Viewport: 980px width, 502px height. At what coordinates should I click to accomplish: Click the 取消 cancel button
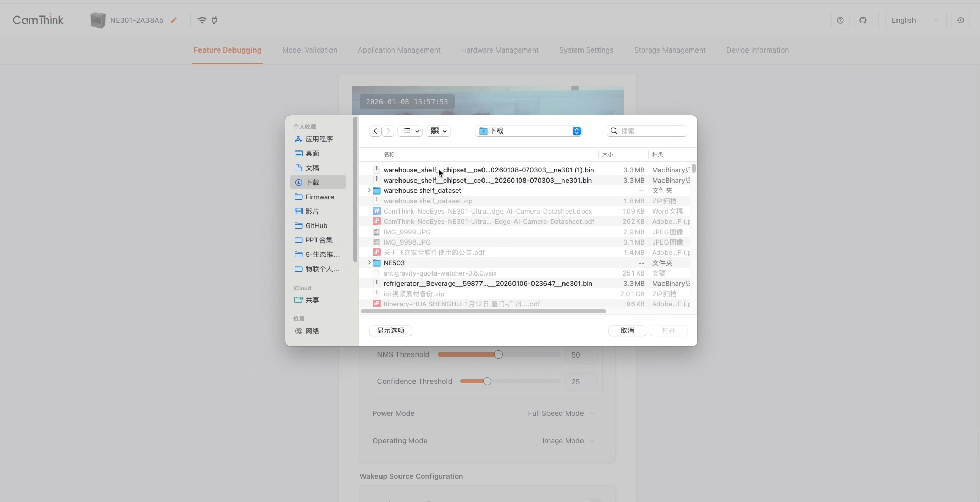point(627,331)
